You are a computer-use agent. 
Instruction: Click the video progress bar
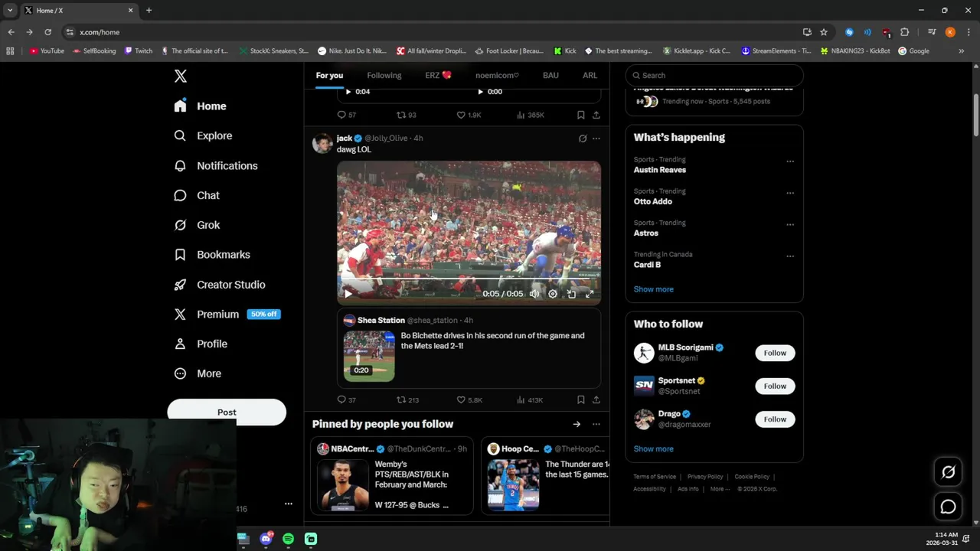tap(469, 280)
